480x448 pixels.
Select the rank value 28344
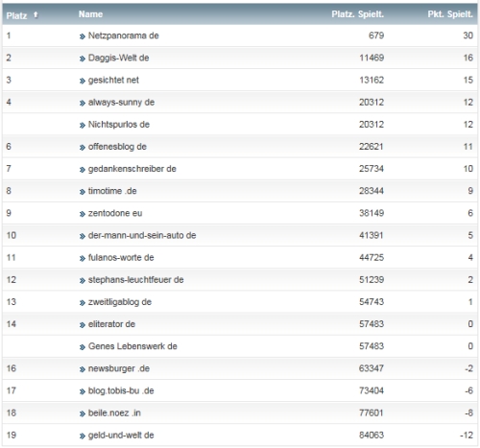tap(372, 191)
